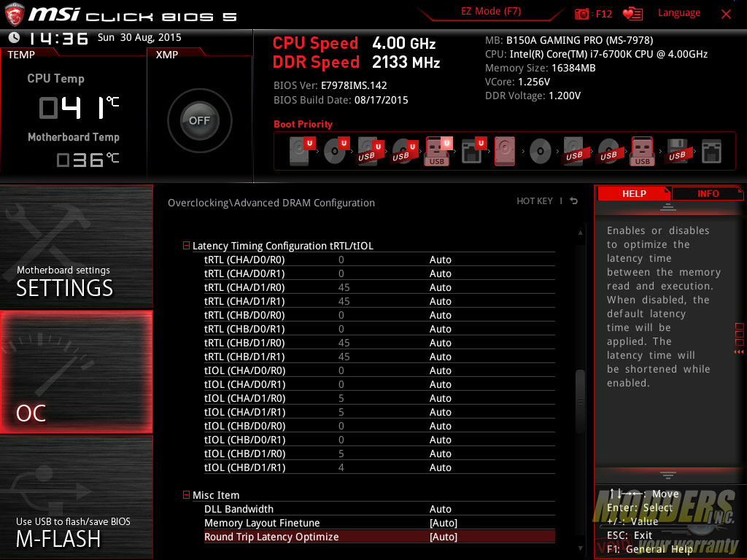Select the UEFI CD/DVD boot device icon
The height and width of the screenshot is (560, 747).
336,151
